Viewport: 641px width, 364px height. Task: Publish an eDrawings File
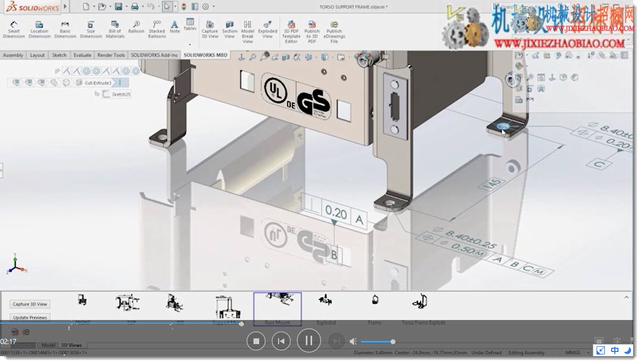(x=334, y=31)
